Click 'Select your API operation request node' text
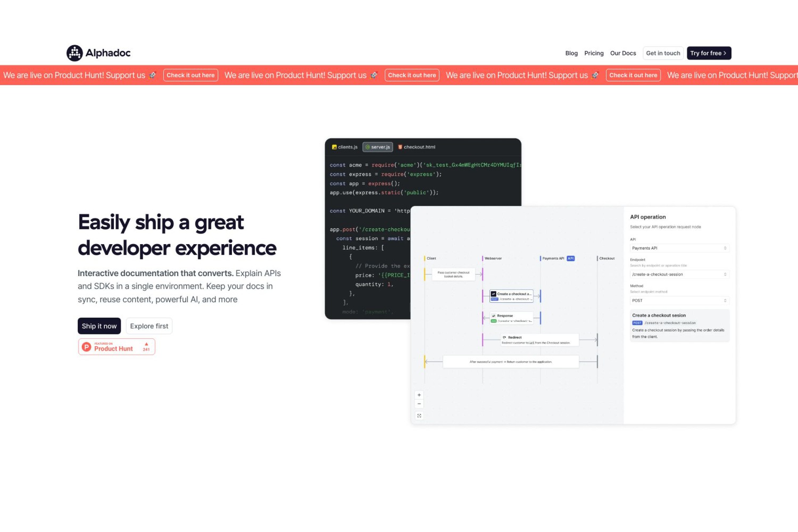Viewport: 798px width, 532px height. [666, 227]
